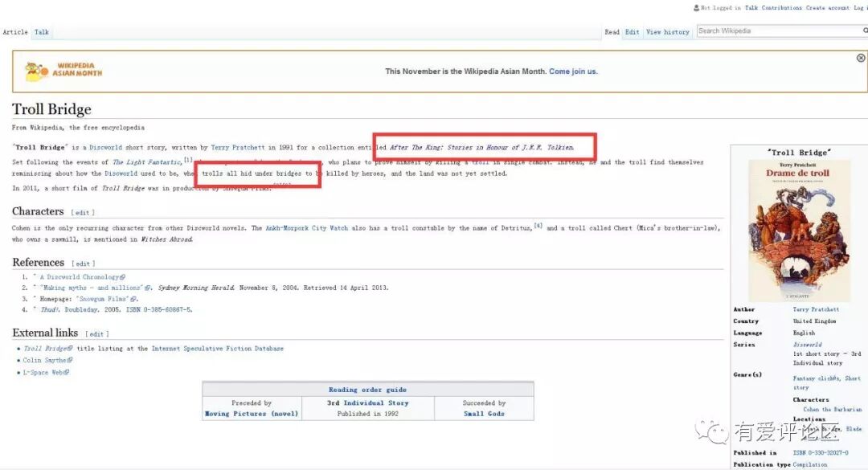This screenshot has width=868, height=470.
Task: Open Fantasy clichés genre link
Action: click(x=817, y=378)
